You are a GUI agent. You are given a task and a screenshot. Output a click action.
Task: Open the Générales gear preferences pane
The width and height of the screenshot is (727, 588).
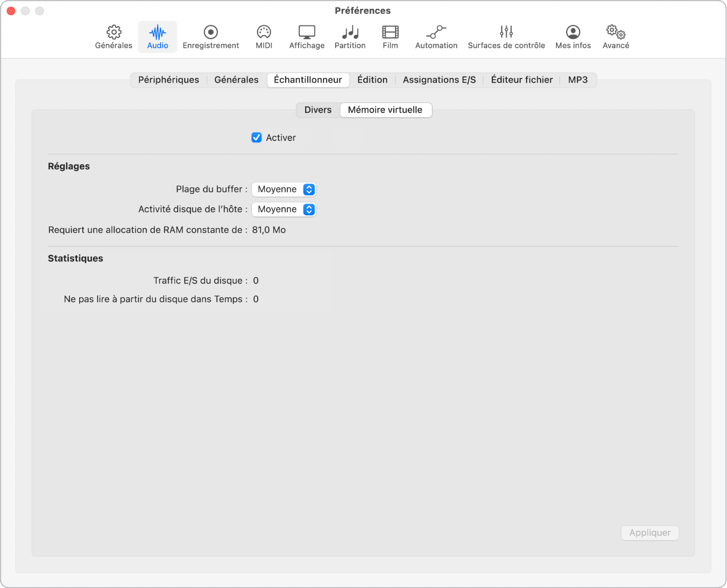pyautogui.click(x=114, y=37)
